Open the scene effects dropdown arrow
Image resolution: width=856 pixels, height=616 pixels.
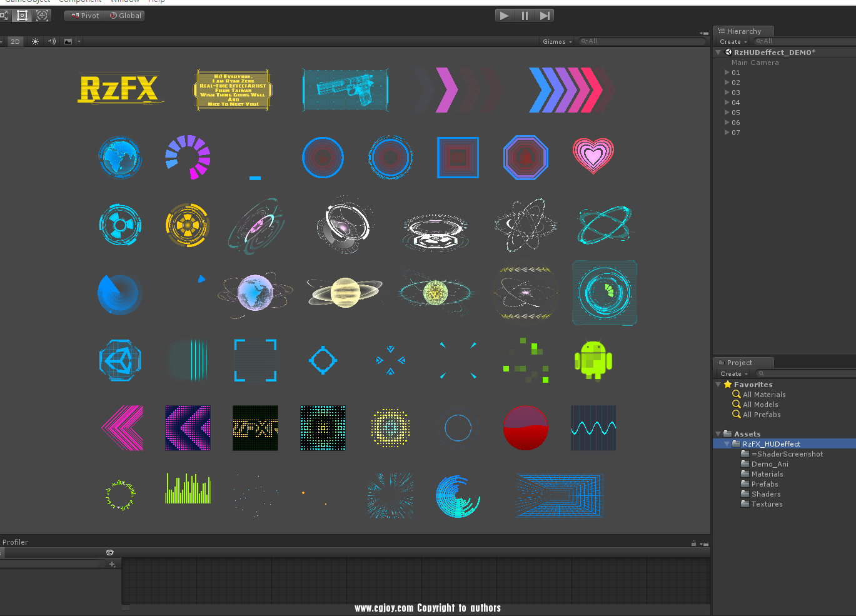click(x=79, y=41)
